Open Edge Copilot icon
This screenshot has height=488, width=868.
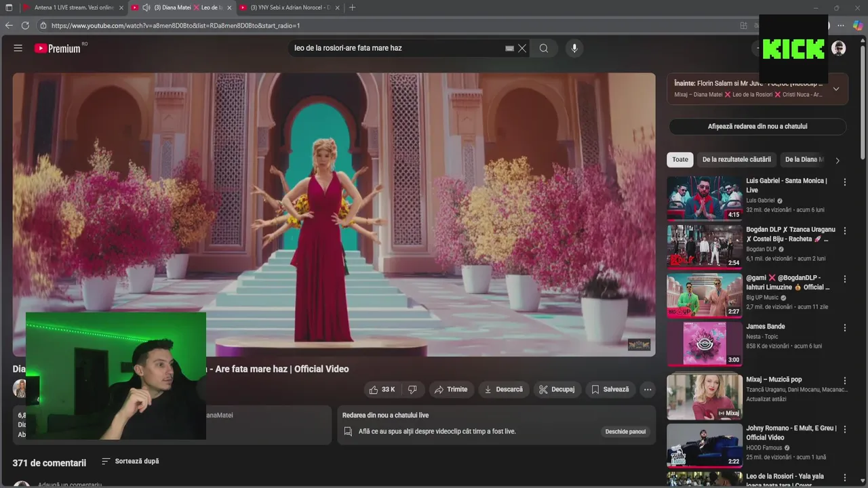point(858,26)
